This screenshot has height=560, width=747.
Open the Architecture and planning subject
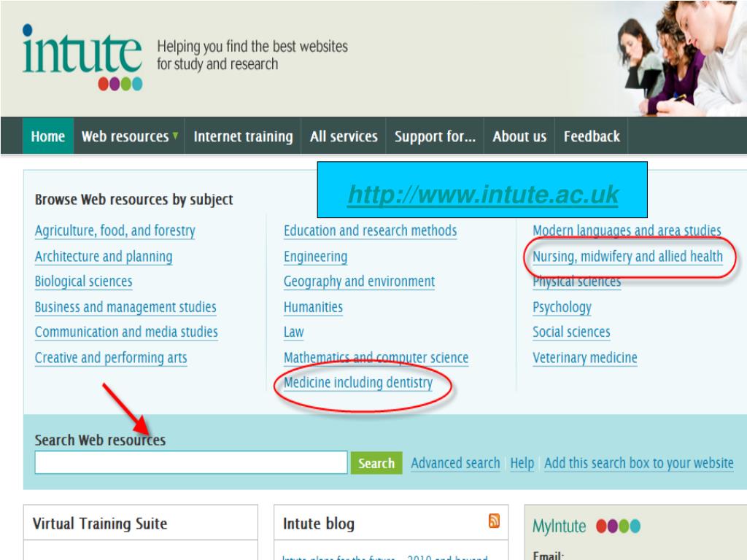click(x=104, y=257)
